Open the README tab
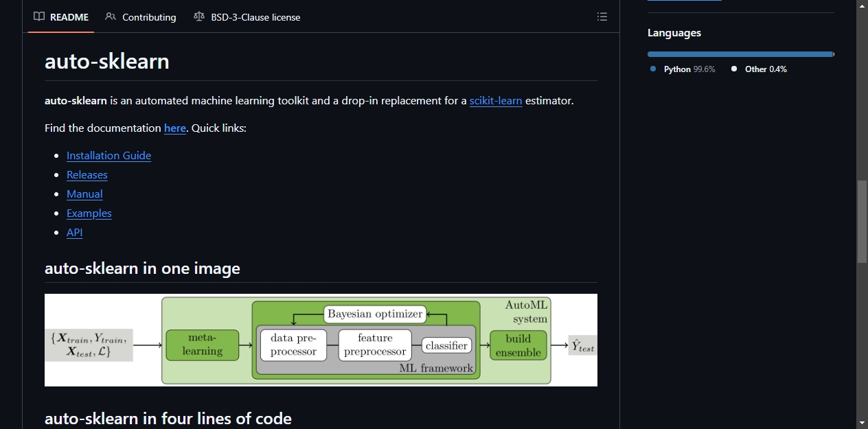Viewport: 868px width, 429px height. tap(61, 17)
